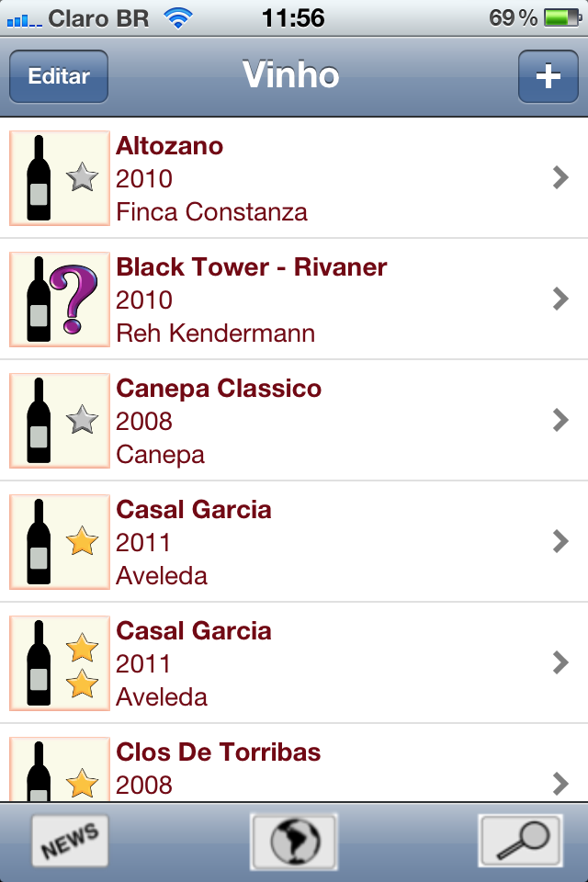
Task: Tap the grey star on Canepa Classico
Action: click(x=83, y=420)
